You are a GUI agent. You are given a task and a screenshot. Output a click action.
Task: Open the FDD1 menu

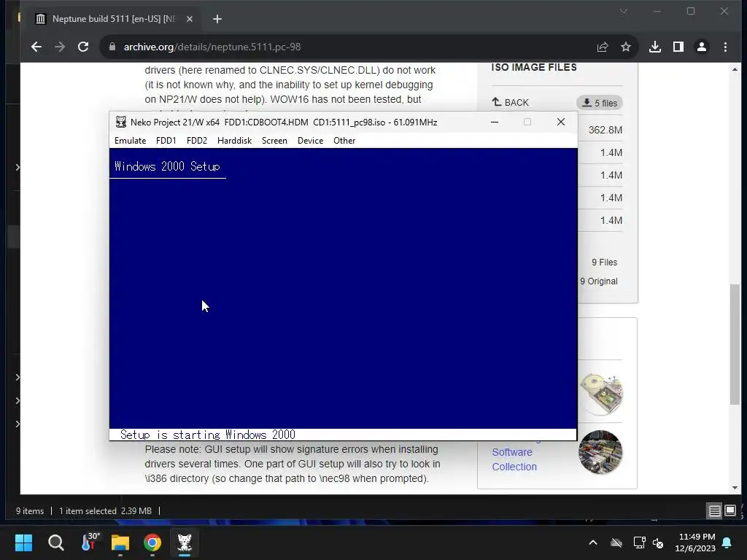pos(166,141)
